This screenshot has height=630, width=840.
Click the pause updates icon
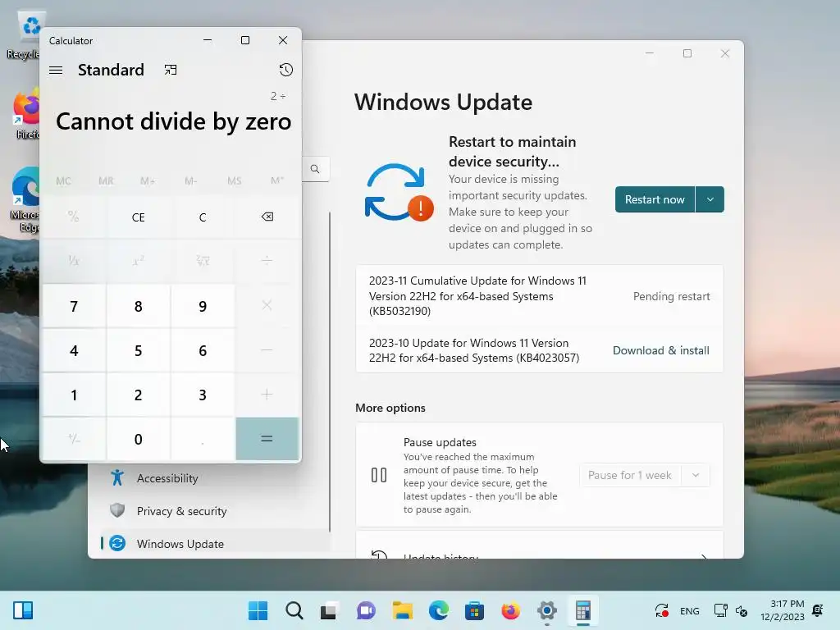379,475
